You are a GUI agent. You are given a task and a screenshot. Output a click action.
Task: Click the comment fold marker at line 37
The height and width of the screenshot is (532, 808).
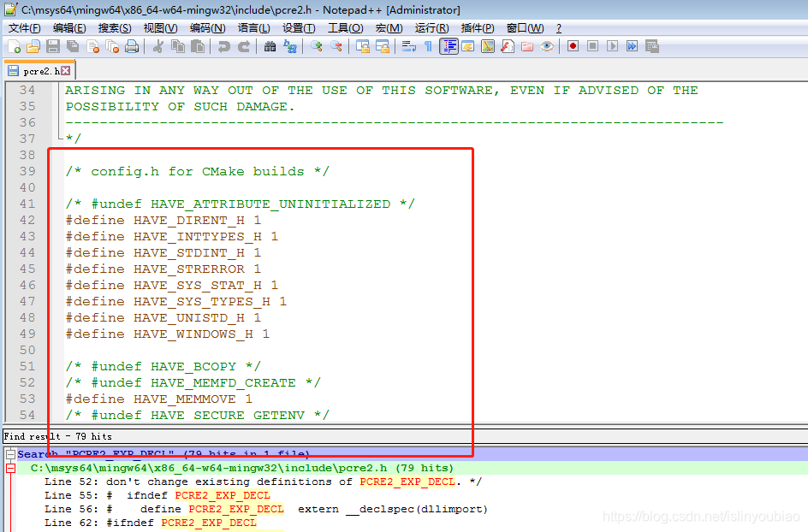(x=60, y=138)
